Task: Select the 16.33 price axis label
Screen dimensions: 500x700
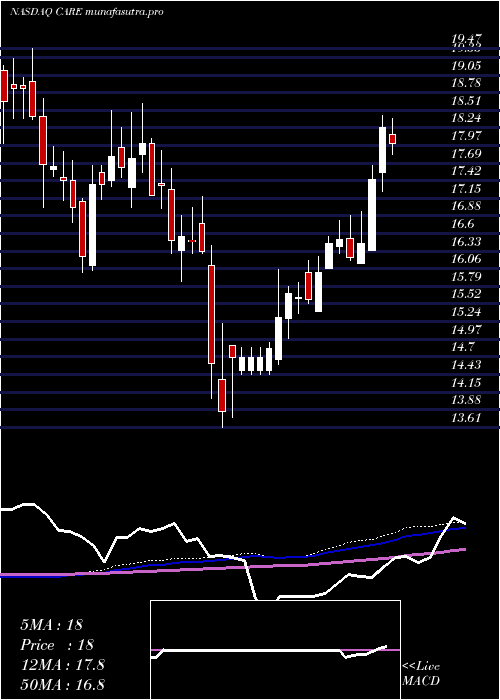Action: point(466,242)
